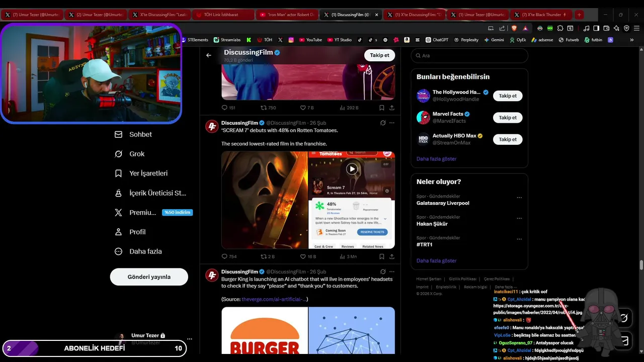The height and width of the screenshot is (362, 644).
Task: Open the Hakan Şükür trend
Action: pyautogui.click(x=432, y=224)
